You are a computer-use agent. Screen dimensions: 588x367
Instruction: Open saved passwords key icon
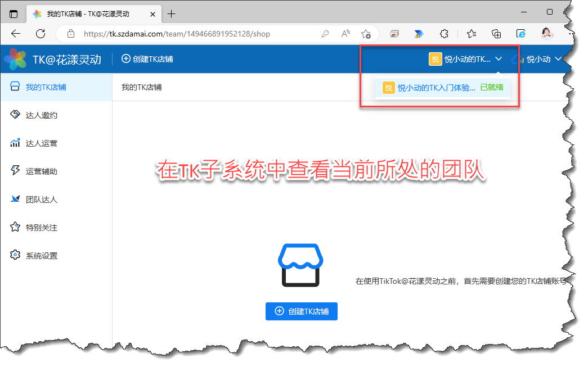pyautogui.click(x=325, y=34)
